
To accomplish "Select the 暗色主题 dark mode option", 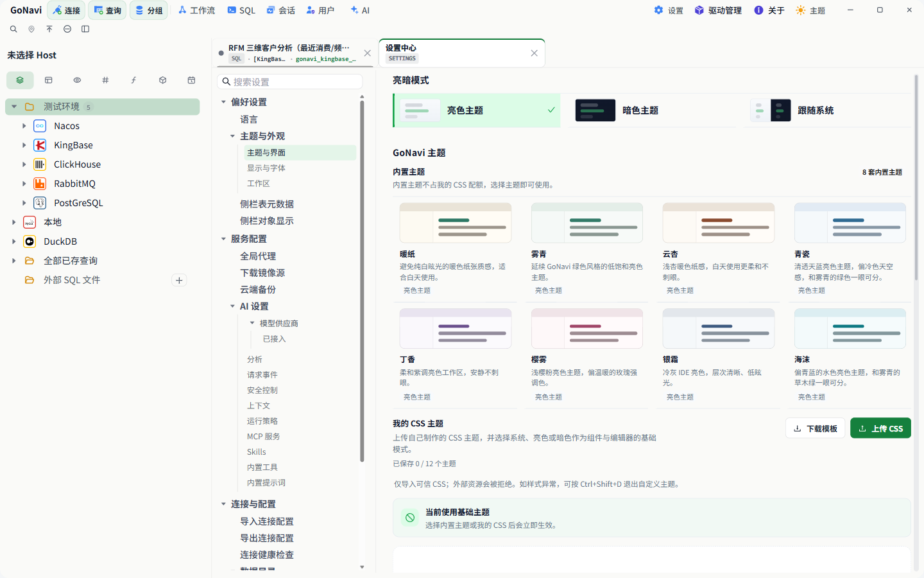I will [x=652, y=110].
